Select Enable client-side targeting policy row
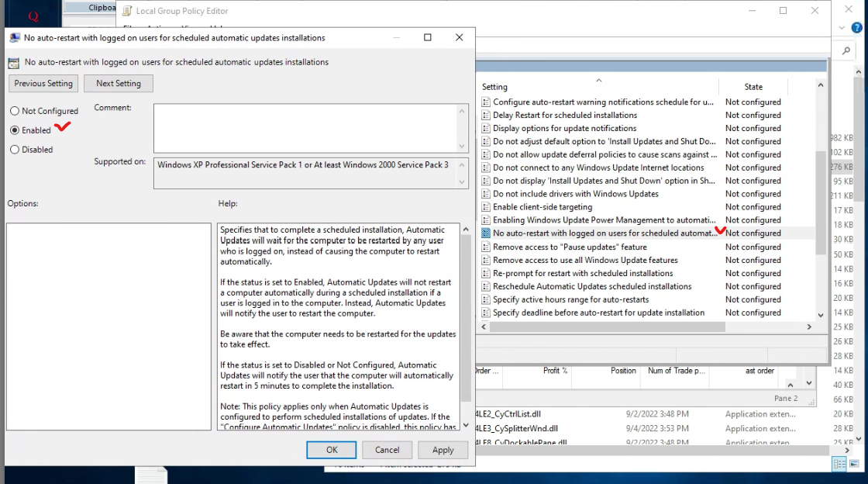Image resolution: width=868 pixels, height=484 pixels. click(x=542, y=207)
